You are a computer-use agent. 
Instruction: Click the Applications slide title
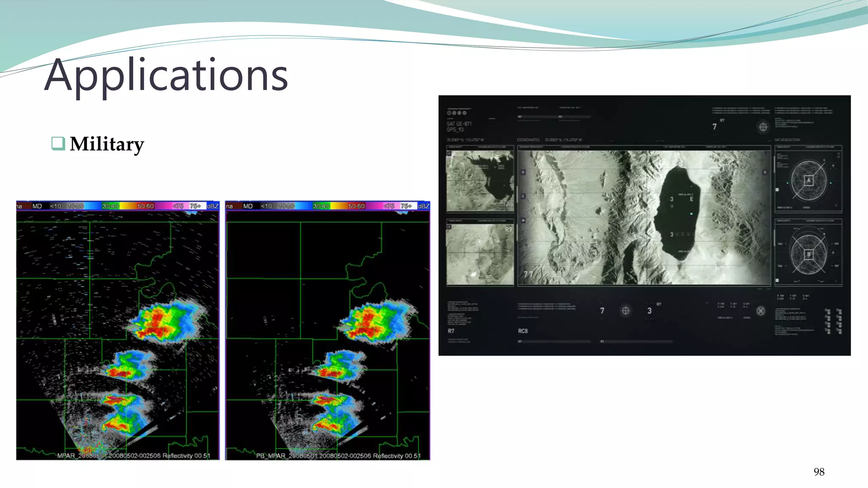click(166, 75)
